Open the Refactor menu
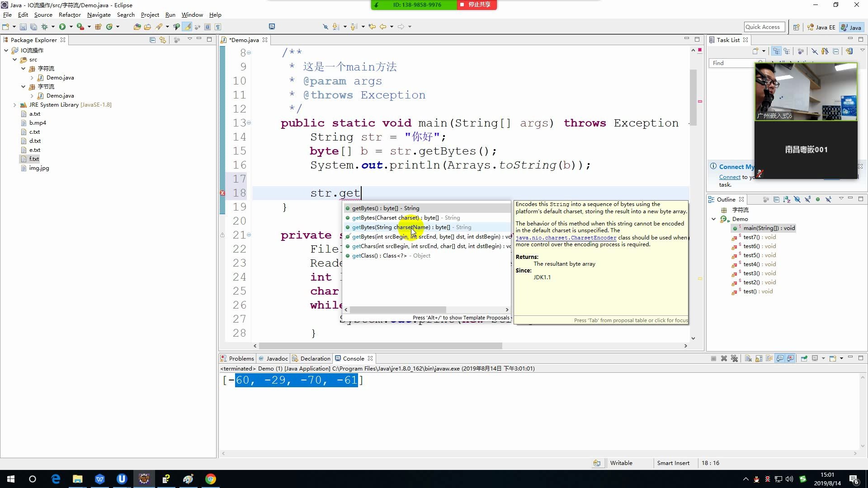 point(70,14)
